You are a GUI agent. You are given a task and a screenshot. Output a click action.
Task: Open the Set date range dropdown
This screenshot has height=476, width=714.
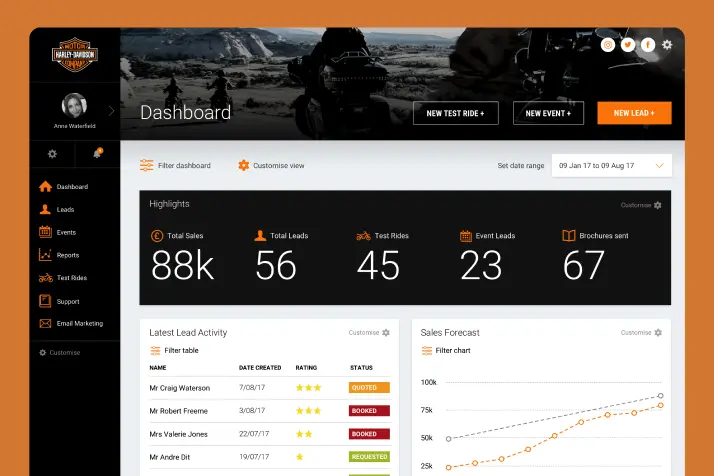[x=612, y=165]
